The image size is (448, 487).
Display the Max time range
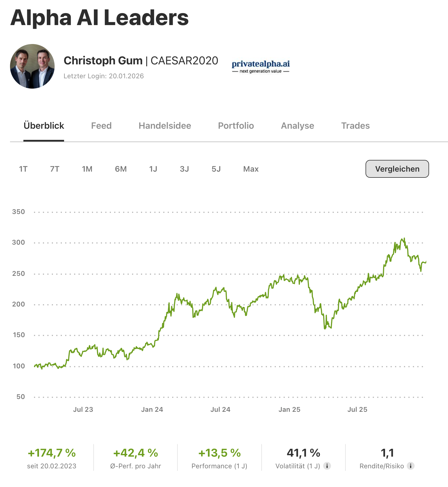click(x=251, y=169)
